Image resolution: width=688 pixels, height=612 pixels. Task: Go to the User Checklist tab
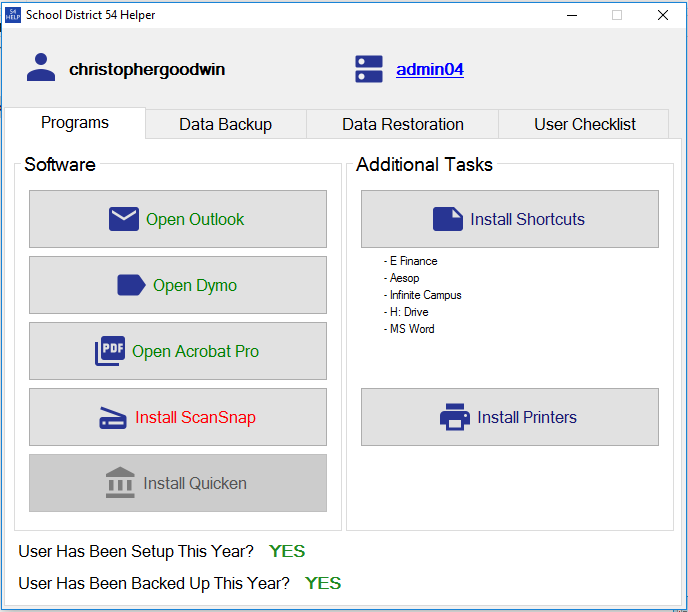(x=585, y=125)
